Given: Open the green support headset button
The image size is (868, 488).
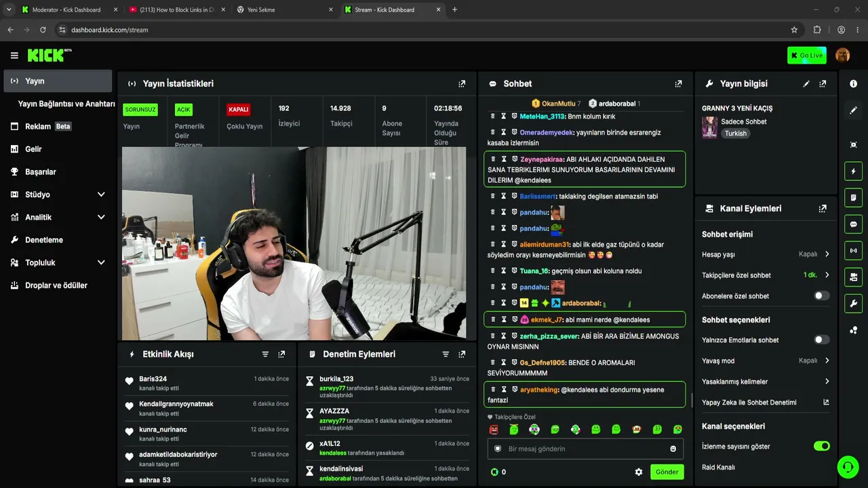Looking at the screenshot, I should pos(848,467).
